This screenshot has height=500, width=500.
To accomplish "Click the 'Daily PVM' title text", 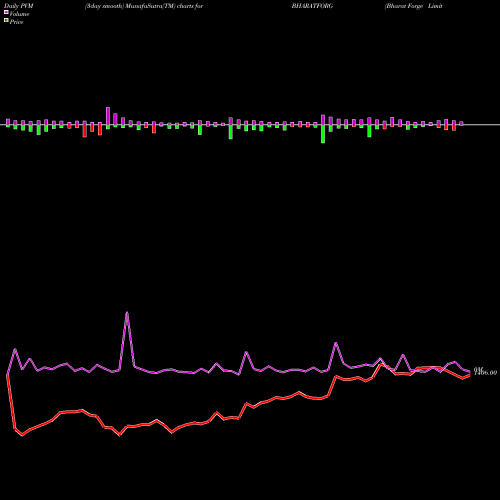I will 19,6.
